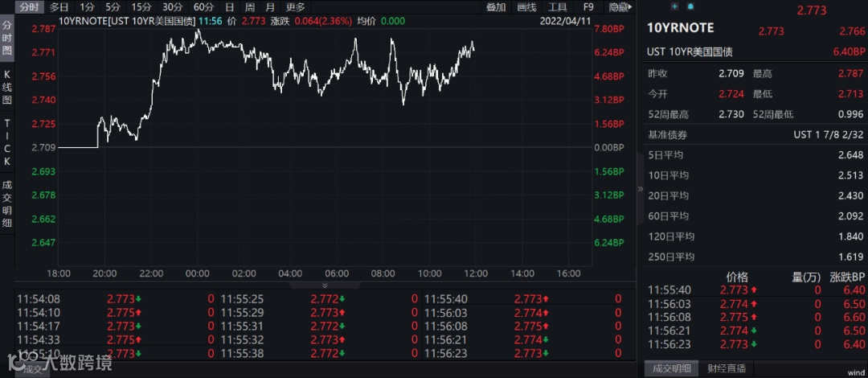Switch to the 分时 intraday tab
The height and width of the screenshot is (378, 868).
click(x=29, y=7)
